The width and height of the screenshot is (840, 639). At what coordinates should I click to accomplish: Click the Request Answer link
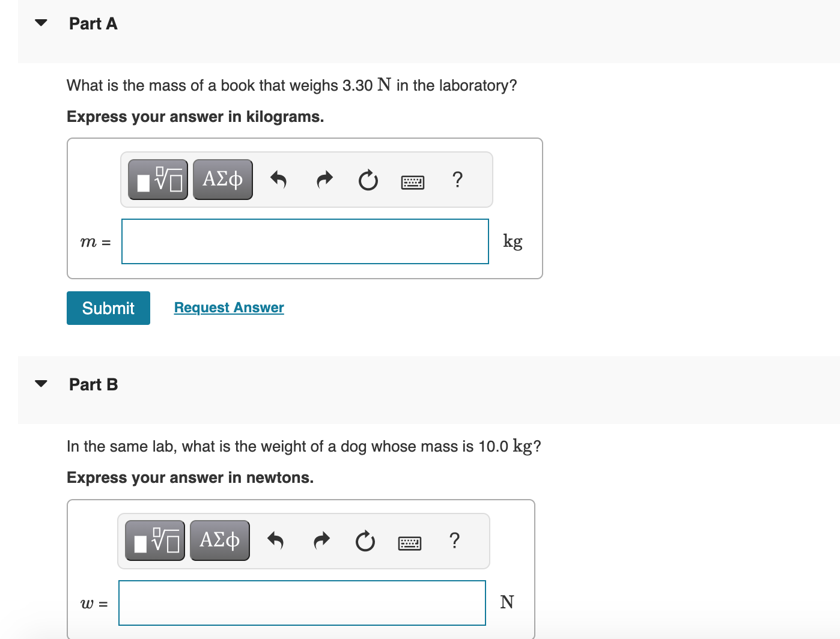pyautogui.click(x=229, y=307)
